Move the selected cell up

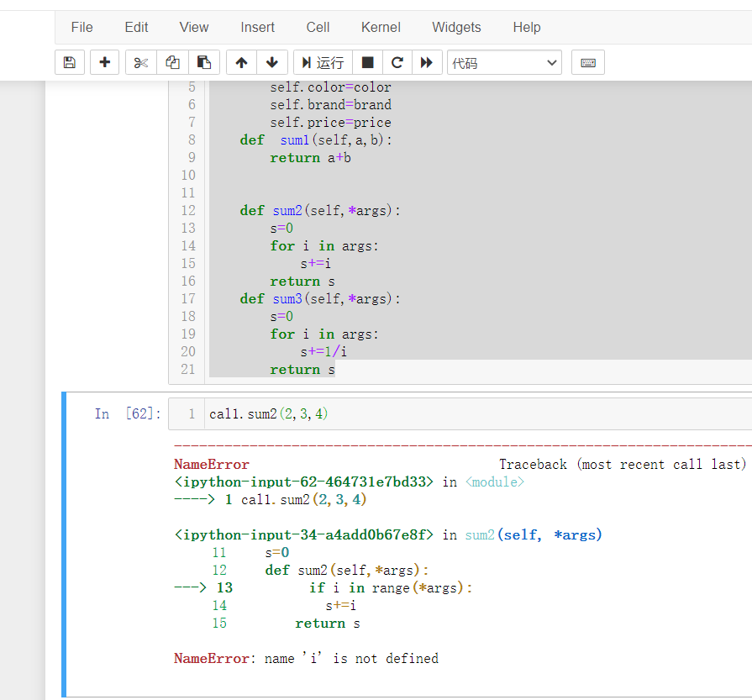[242, 62]
